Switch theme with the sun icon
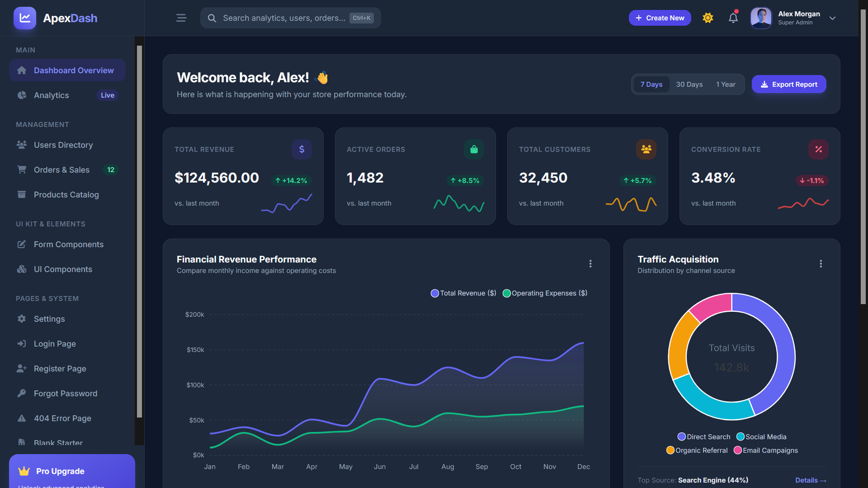Image resolution: width=868 pixels, height=488 pixels. tap(707, 18)
